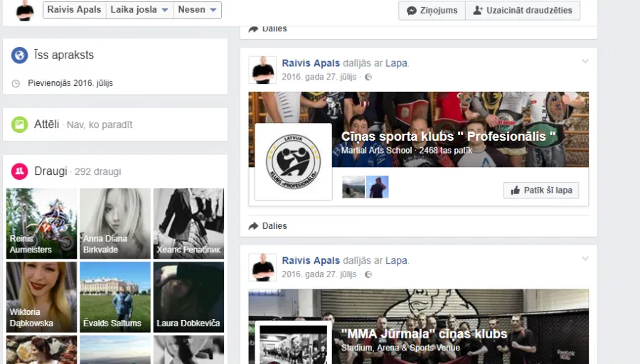The width and height of the screenshot is (640, 364).
Task: Open the Nesen dropdown
Action: click(x=197, y=10)
